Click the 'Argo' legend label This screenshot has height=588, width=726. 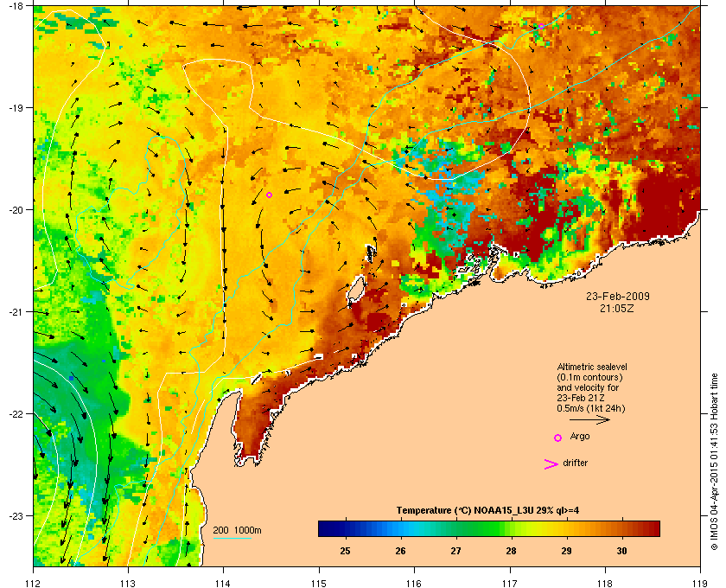pos(580,437)
